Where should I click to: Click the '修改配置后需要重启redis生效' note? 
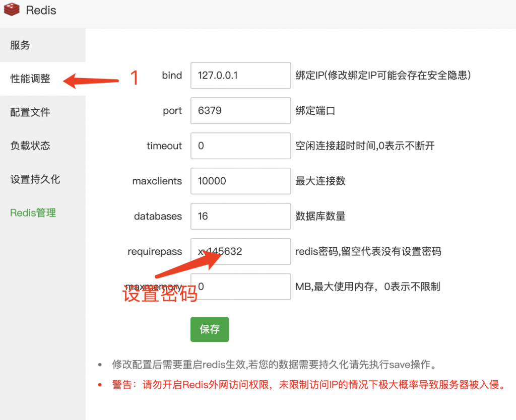click(x=275, y=365)
